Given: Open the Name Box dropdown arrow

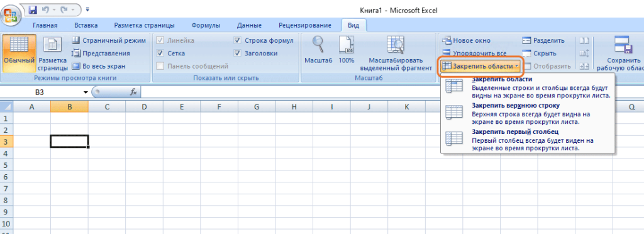Looking at the screenshot, I should [x=86, y=92].
